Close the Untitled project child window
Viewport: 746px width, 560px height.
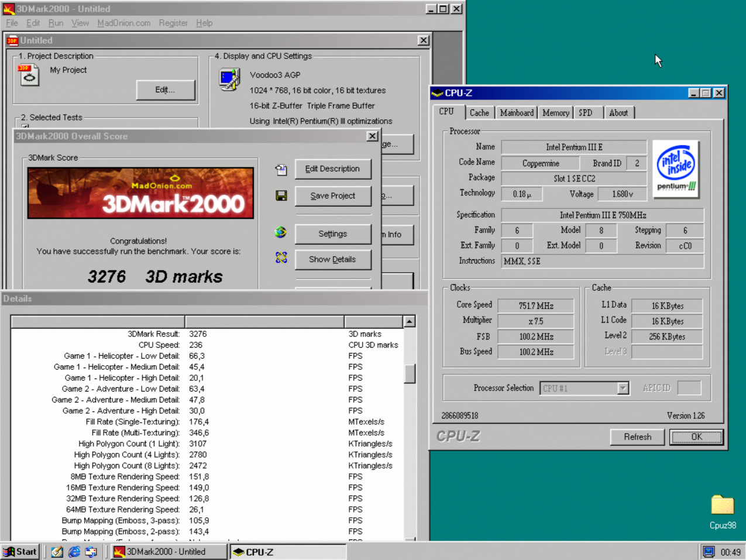(423, 40)
